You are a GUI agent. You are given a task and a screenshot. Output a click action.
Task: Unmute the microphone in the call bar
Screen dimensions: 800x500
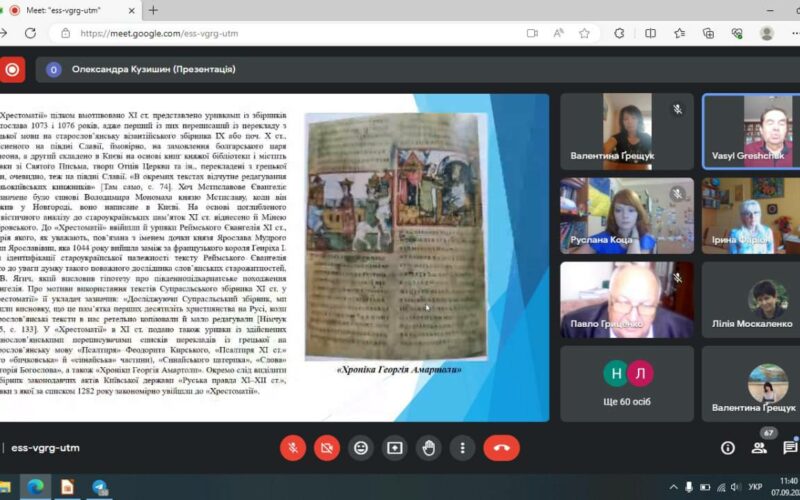click(293, 448)
